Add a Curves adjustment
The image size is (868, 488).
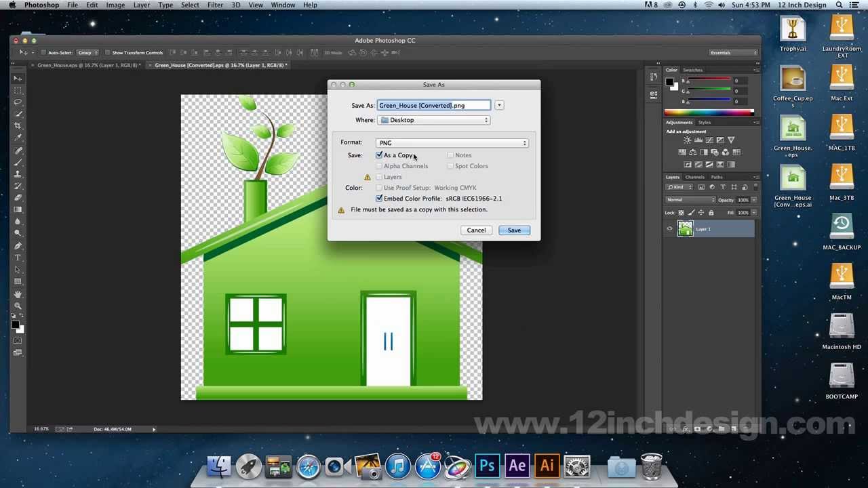[710, 140]
